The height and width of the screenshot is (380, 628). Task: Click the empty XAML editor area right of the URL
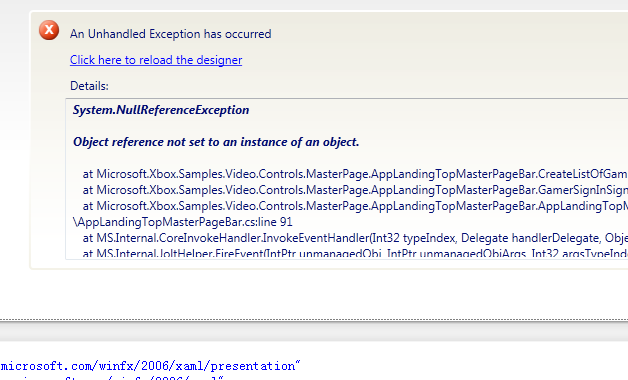[461, 366]
